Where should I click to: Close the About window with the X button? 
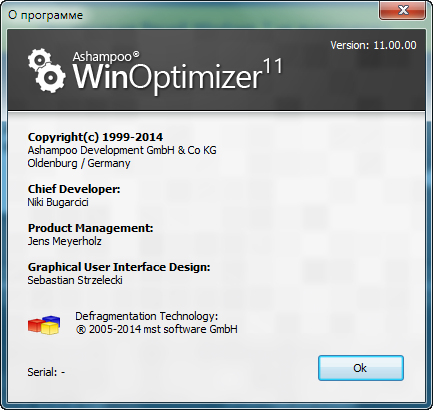[403, 10]
